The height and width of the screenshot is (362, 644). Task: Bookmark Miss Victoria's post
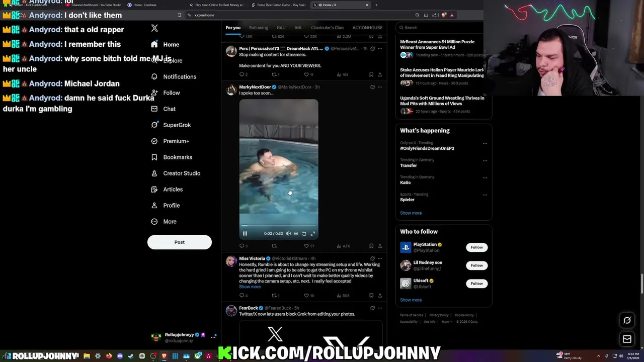click(x=371, y=296)
